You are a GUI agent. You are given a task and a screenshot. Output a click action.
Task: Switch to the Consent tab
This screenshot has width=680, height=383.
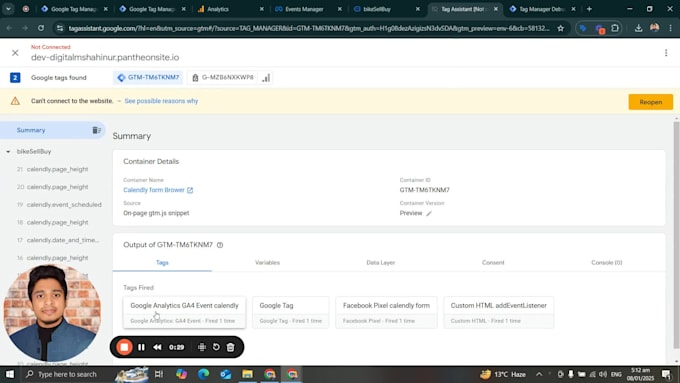[x=493, y=263]
